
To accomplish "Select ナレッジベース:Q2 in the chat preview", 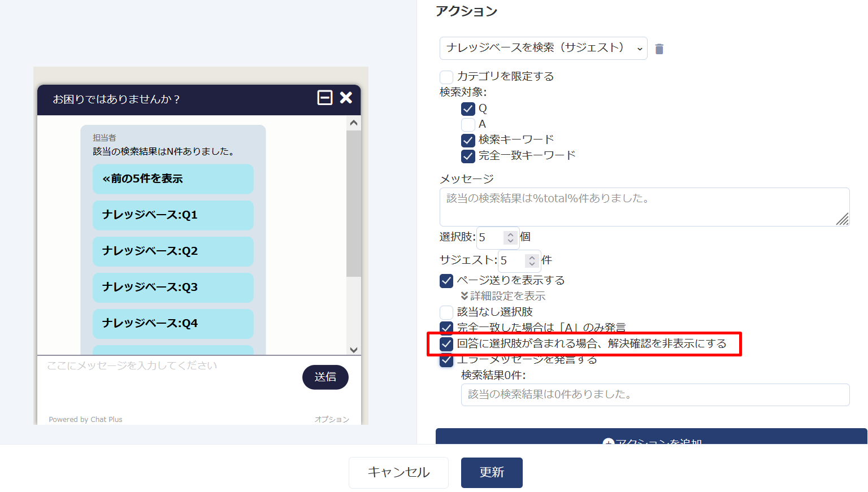I will [x=173, y=251].
